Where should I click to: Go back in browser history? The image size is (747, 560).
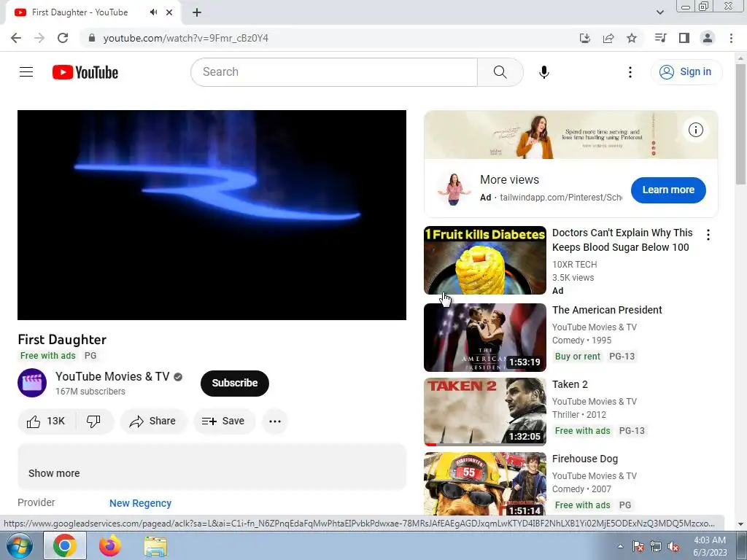(16, 38)
